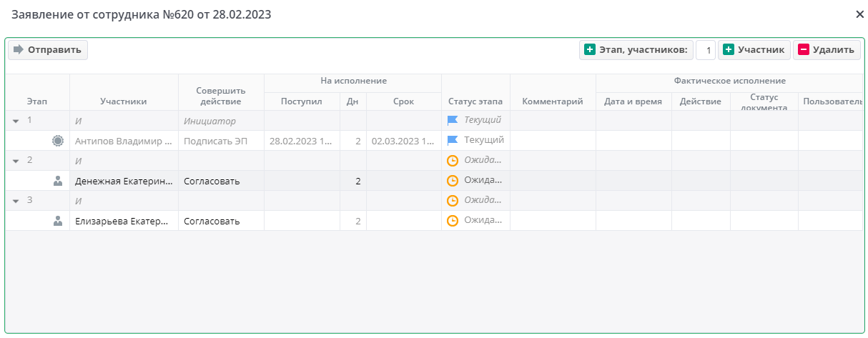This screenshot has height=338, width=868.
Task: Click the Согласовать action cell for Елизарьева
Action: pos(212,221)
